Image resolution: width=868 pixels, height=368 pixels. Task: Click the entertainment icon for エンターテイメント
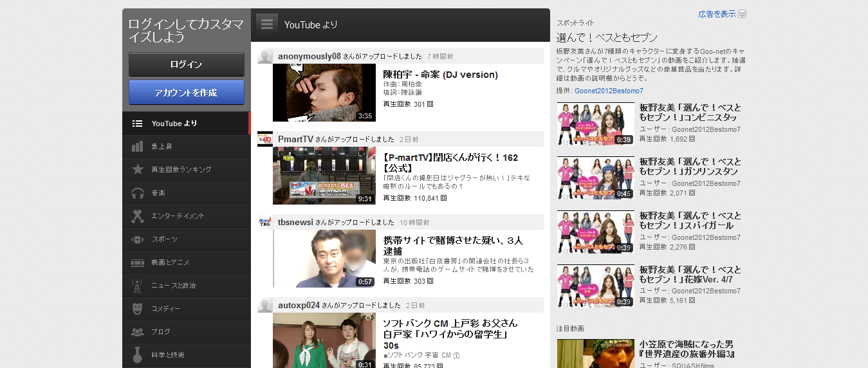click(x=137, y=216)
